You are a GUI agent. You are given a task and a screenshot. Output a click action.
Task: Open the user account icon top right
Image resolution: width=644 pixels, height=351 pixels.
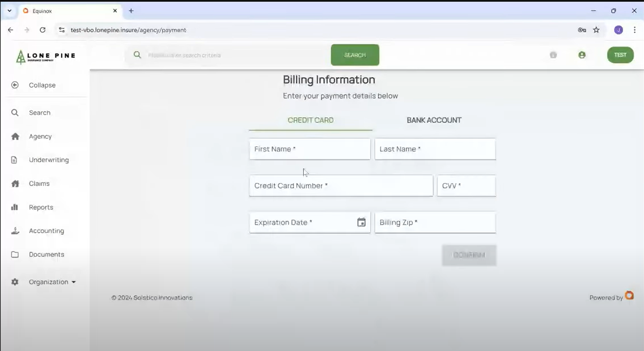click(582, 55)
